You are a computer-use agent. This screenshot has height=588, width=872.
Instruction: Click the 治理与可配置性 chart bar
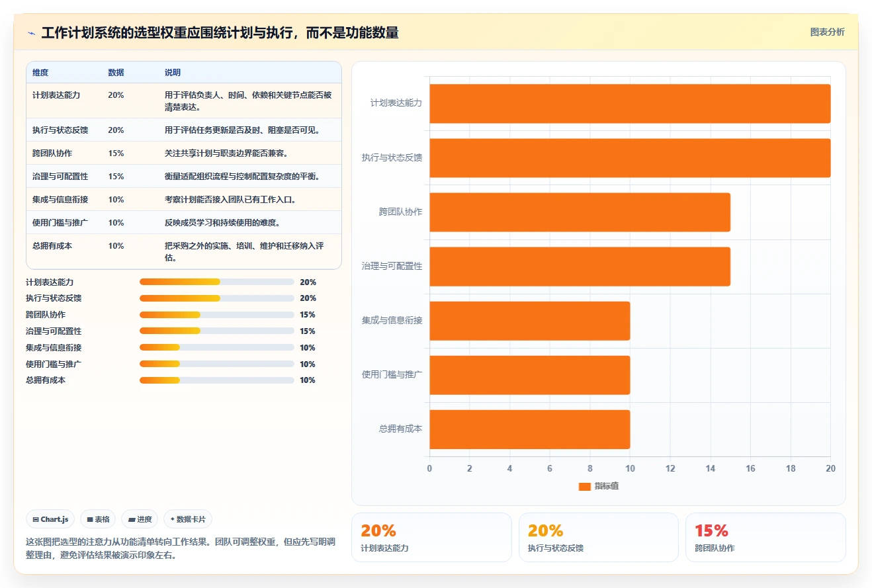(x=580, y=267)
